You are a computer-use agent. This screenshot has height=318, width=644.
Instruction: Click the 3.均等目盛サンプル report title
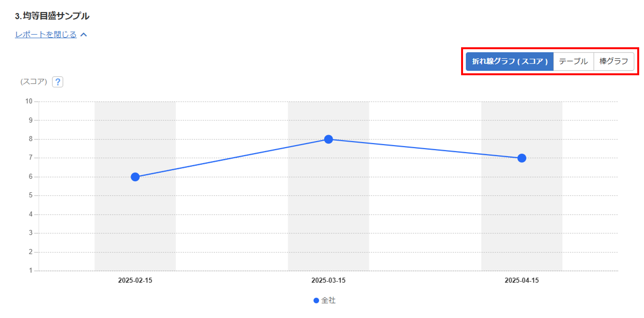[x=52, y=16]
